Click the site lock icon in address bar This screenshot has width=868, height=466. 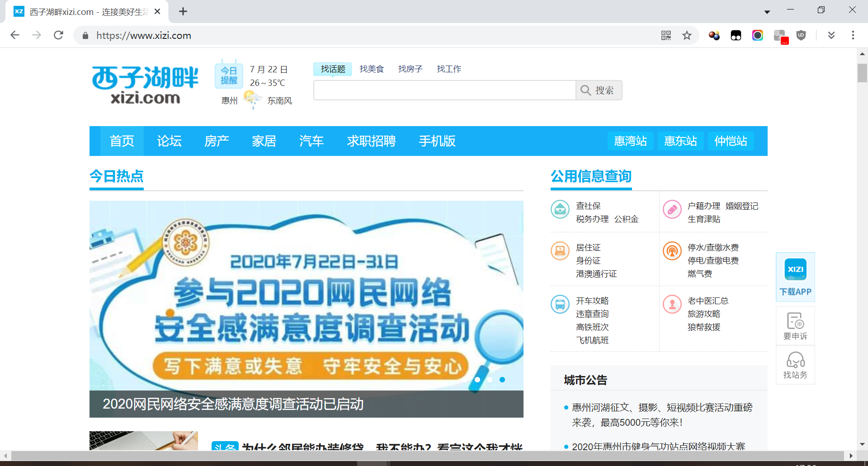pyautogui.click(x=85, y=35)
